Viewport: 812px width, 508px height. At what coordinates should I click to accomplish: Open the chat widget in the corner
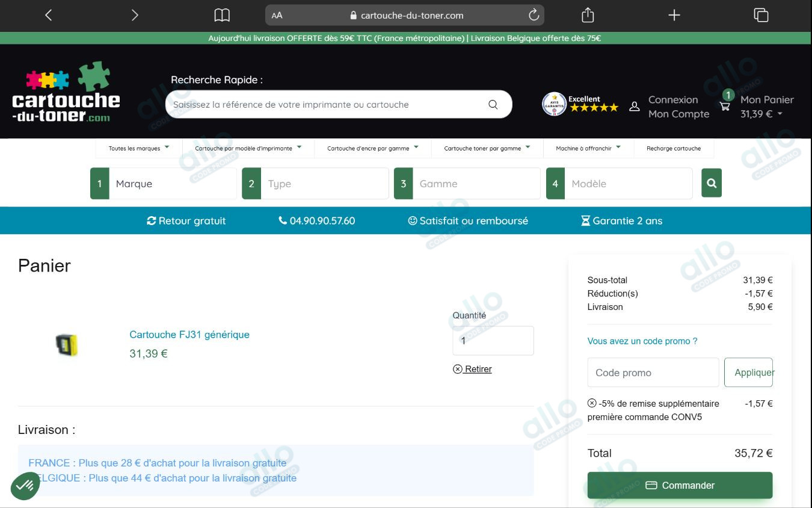(x=24, y=485)
